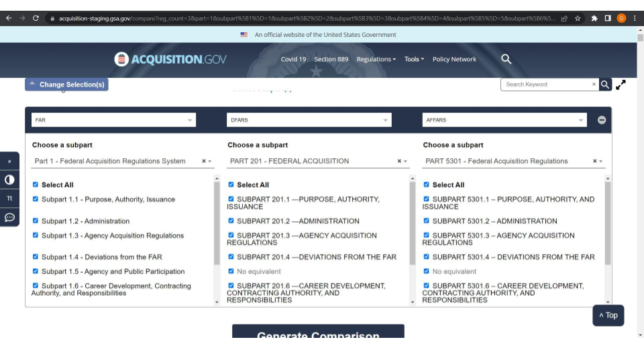Submit keyword search with magnifier button
The image size is (644, 362).
(x=605, y=84)
